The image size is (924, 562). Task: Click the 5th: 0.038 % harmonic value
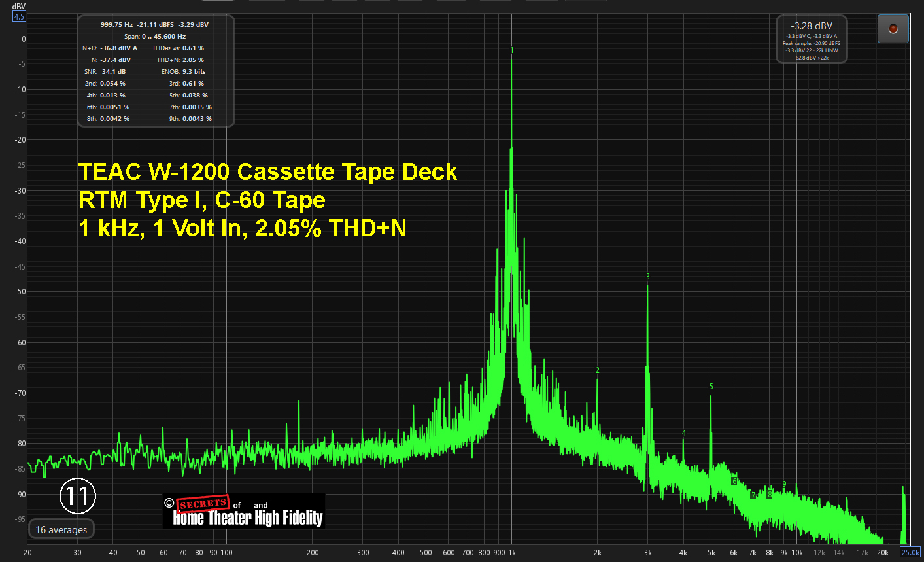[x=188, y=96]
